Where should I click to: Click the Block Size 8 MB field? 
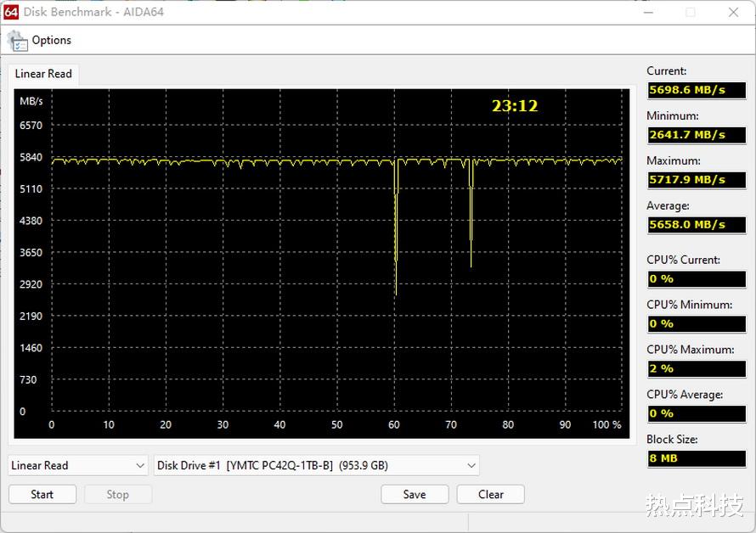[697, 458]
